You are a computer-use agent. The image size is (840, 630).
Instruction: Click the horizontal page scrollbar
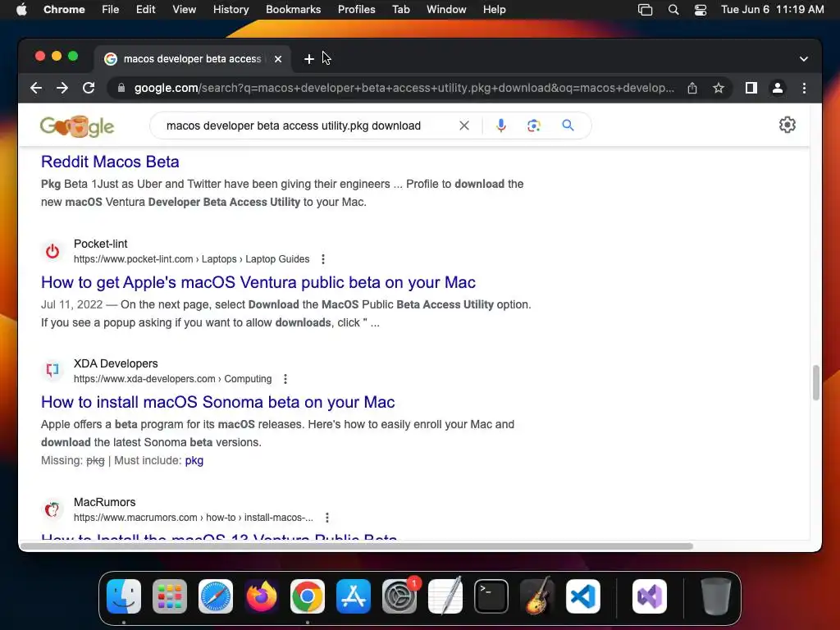tap(357, 546)
